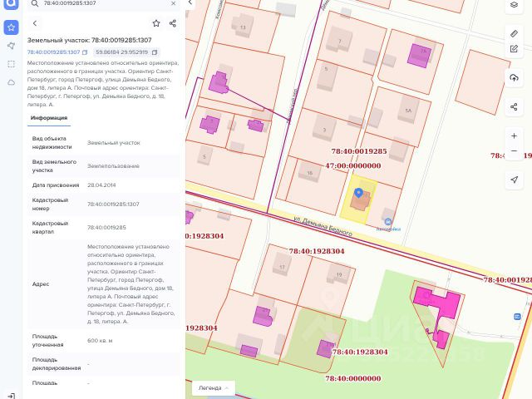Click the map label 78:40:0000000
The width and height of the screenshot is (532, 399).
352,378
